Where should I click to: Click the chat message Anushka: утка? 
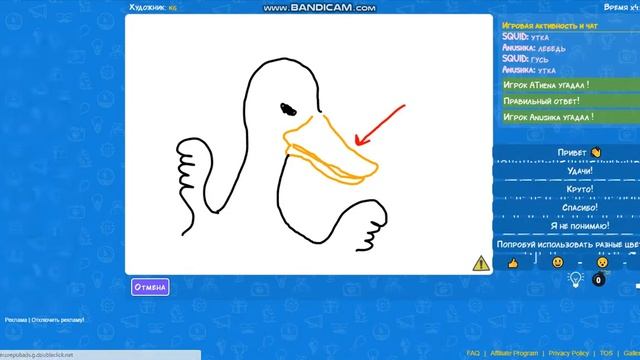click(x=529, y=70)
